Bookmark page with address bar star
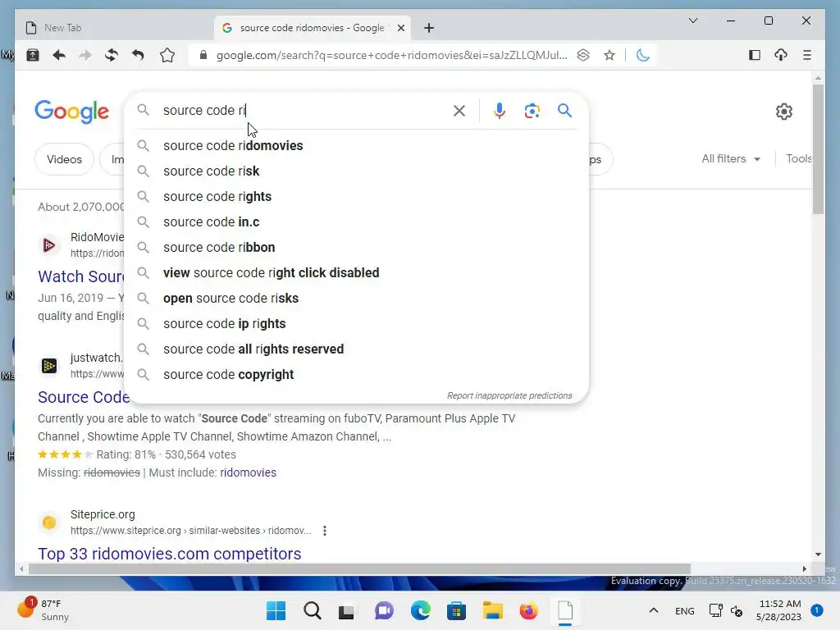Viewport: 840px width, 630px height. pos(609,55)
